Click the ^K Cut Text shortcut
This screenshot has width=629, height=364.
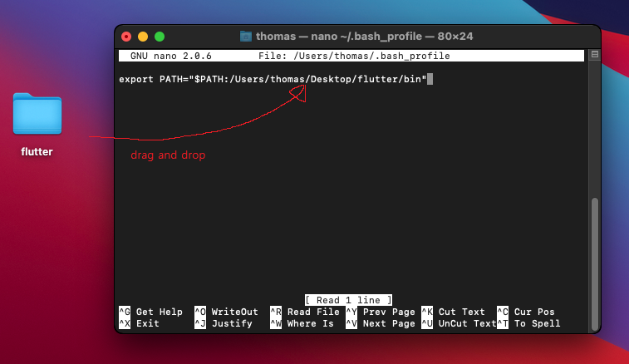pos(453,312)
